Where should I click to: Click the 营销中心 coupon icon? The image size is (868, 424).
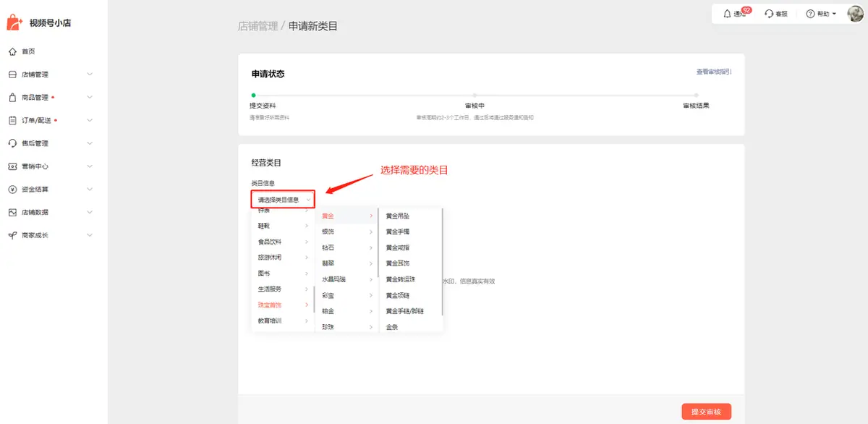[12, 166]
